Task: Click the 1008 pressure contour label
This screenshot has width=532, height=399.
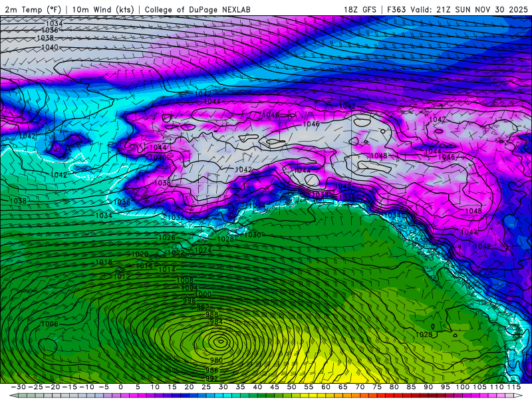Action: pyautogui.click(x=185, y=280)
